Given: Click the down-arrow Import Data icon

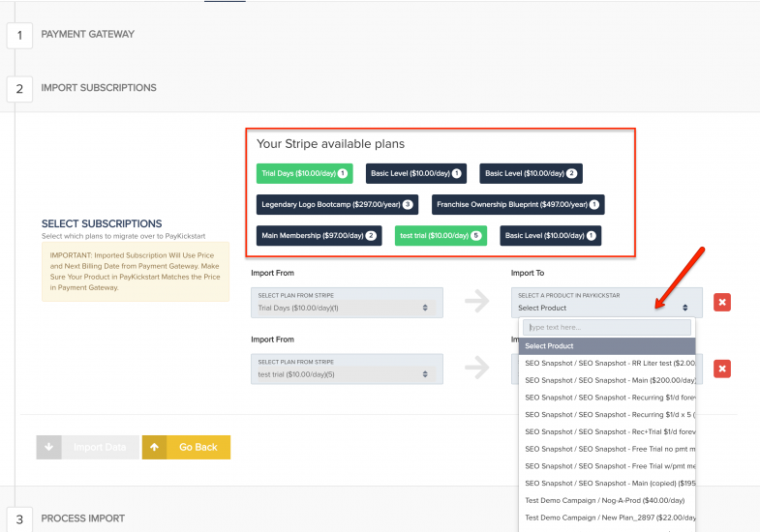Looking at the screenshot, I should click(49, 448).
